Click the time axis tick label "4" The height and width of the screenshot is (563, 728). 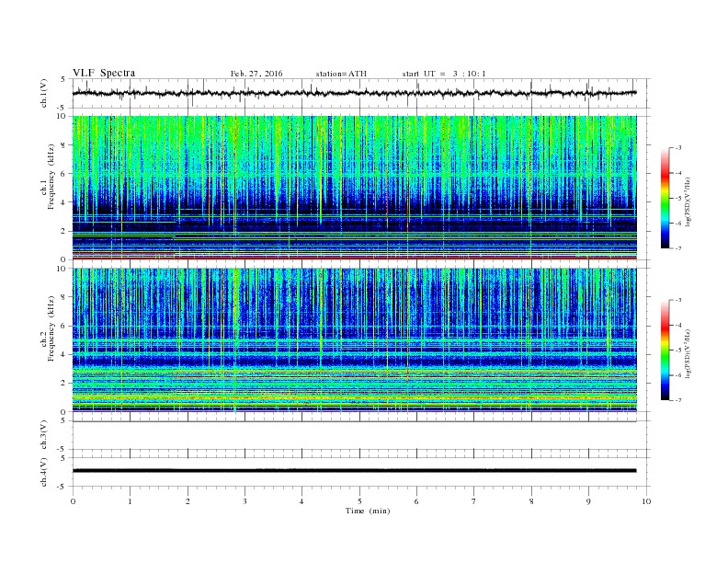301,501
